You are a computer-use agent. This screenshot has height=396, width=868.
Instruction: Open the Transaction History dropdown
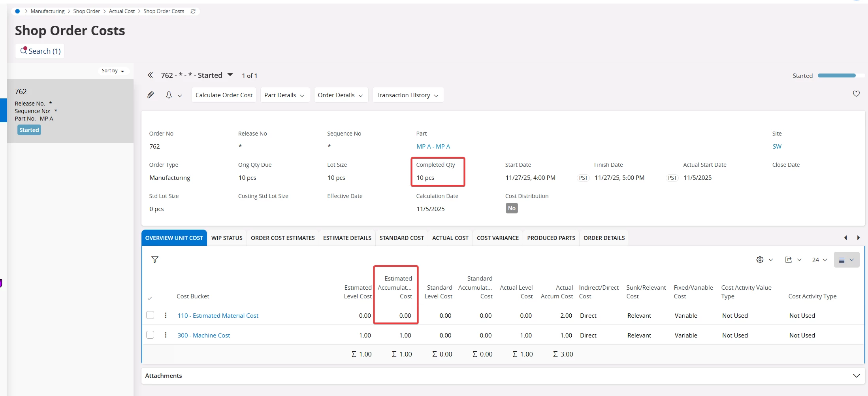[x=407, y=95]
